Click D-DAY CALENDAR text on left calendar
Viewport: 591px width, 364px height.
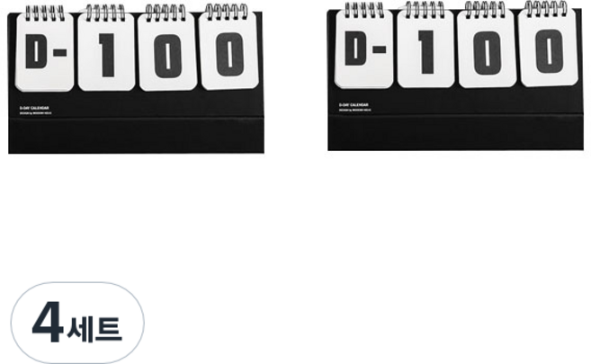pyautogui.click(x=34, y=108)
